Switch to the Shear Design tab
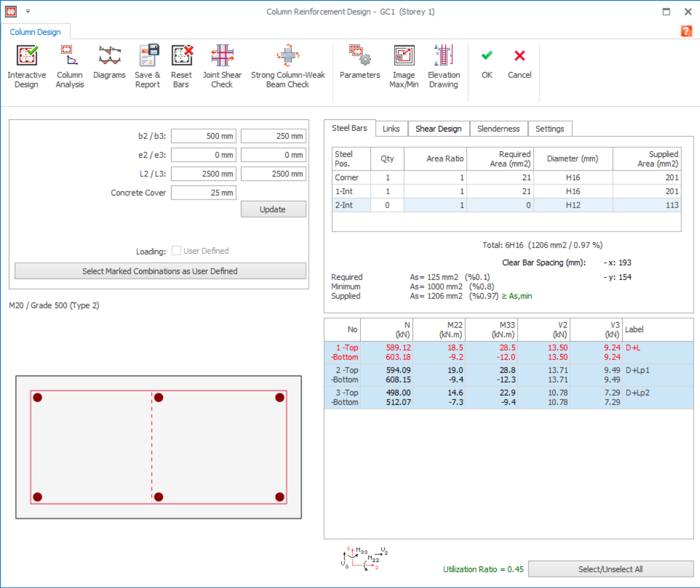700x588 pixels. point(438,129)
